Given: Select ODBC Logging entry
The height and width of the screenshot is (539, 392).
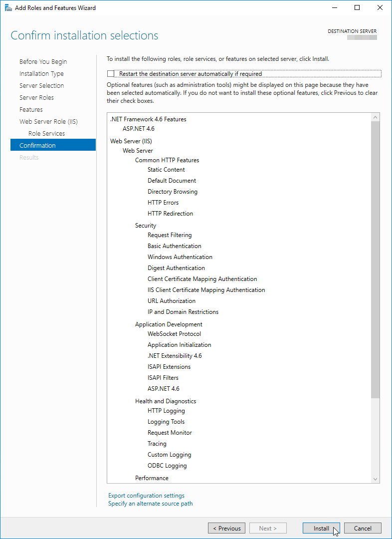Looking at the screenshot, I should coord(167,466).
